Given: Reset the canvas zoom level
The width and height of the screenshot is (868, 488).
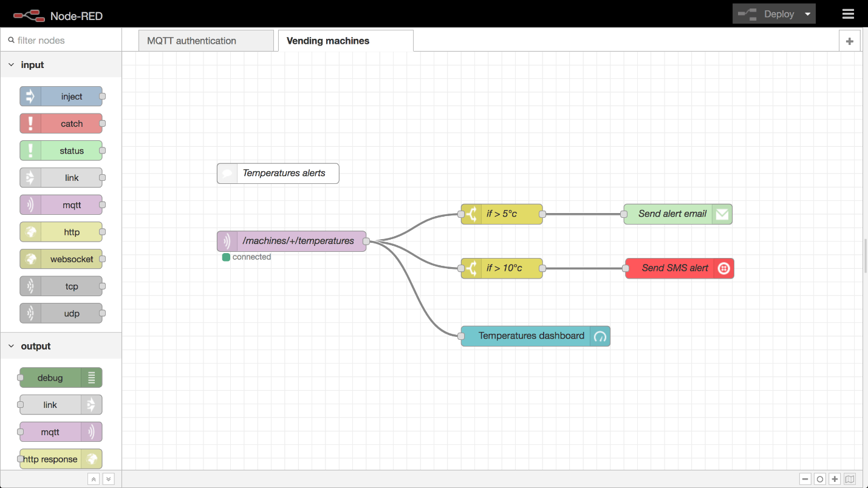Looking at the screenshot, I should click(x=820, y=479).
